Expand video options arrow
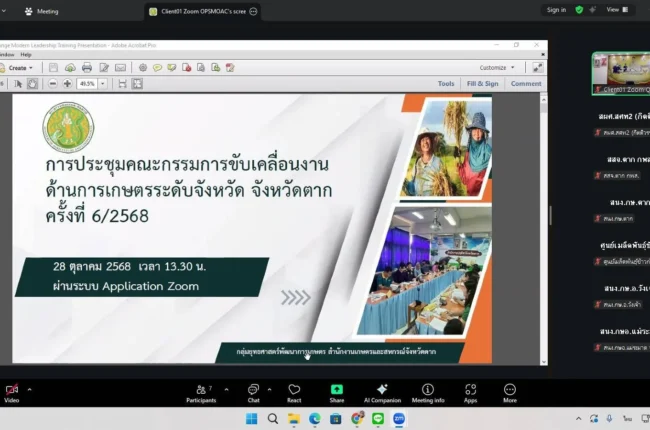The width and height of the screenshot is (650, 430). [29, 389]
